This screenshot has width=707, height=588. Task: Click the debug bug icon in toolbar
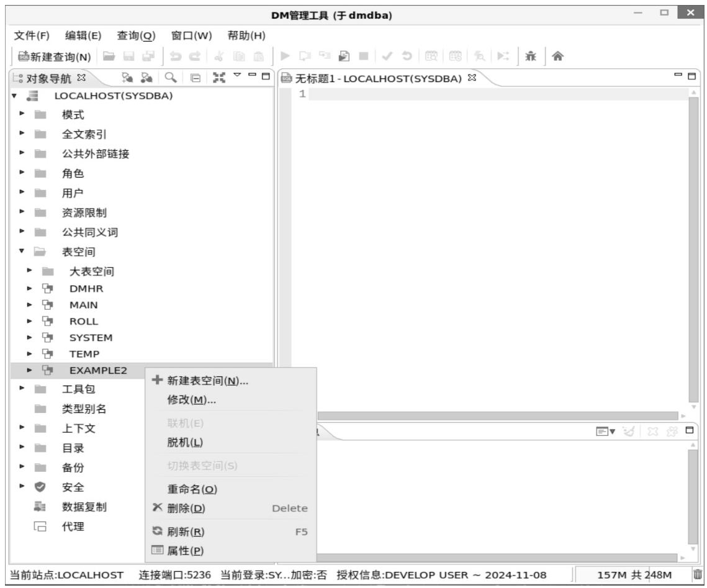coord(531,57)
